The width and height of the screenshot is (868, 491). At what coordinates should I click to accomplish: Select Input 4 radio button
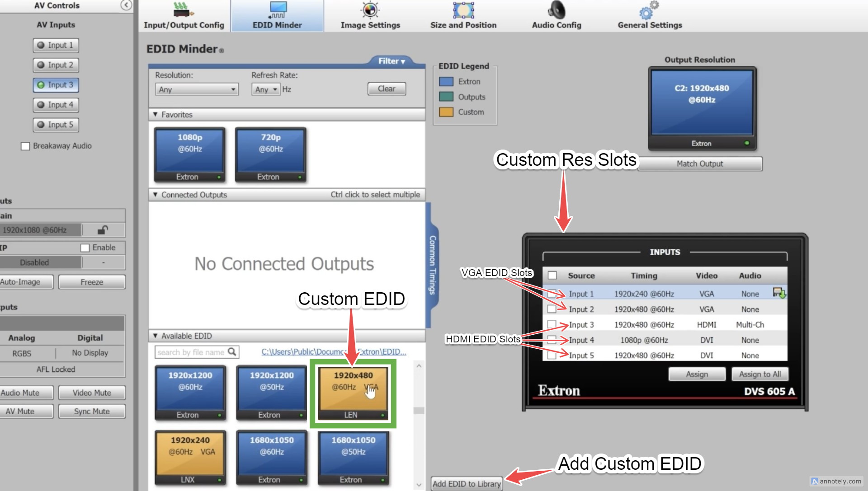pos(56,105)
